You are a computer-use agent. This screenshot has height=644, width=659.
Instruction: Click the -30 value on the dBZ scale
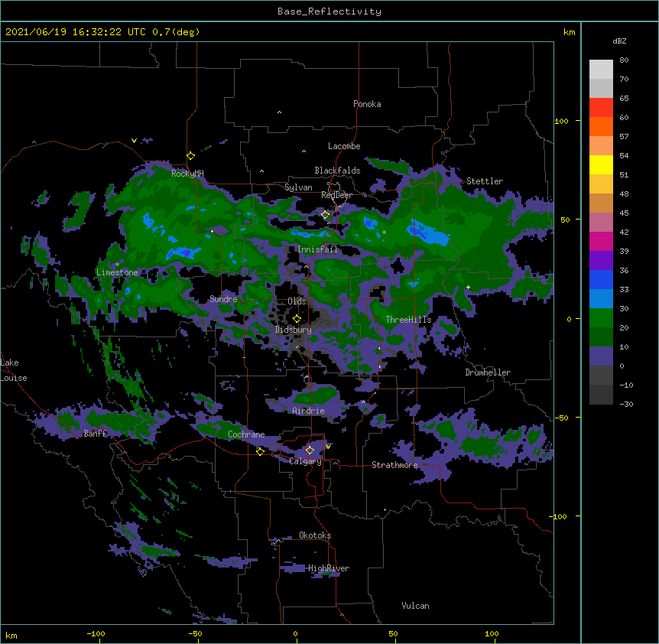[626, 404]
